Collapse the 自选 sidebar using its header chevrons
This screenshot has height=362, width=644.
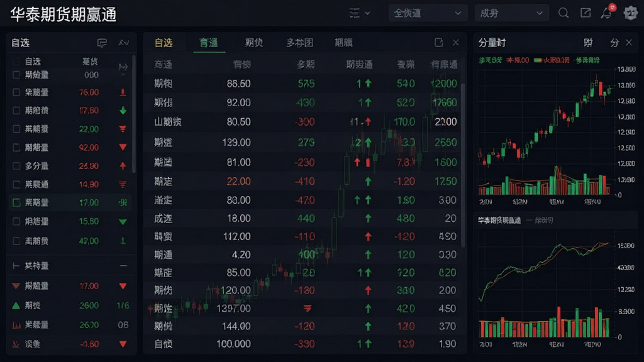click(x=124, y=43)
